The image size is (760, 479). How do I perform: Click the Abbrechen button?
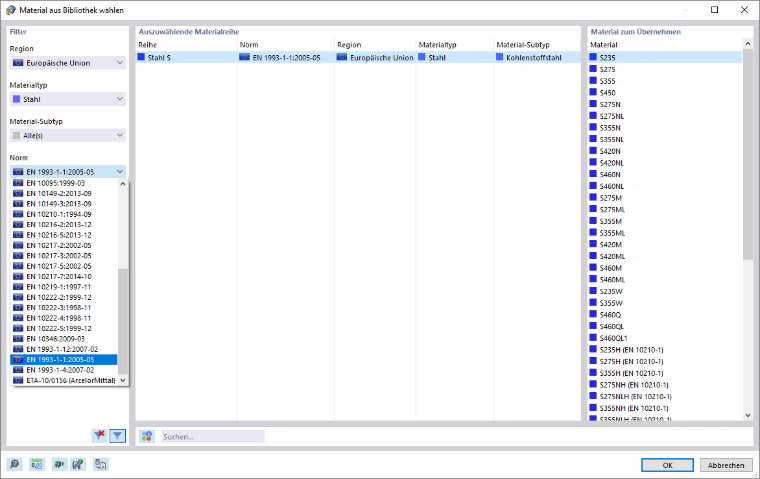(x=726, y=465)
